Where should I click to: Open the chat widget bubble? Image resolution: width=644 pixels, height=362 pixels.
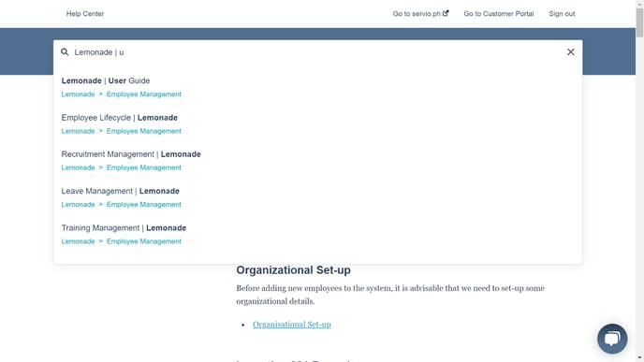click(x=612, y=339)
